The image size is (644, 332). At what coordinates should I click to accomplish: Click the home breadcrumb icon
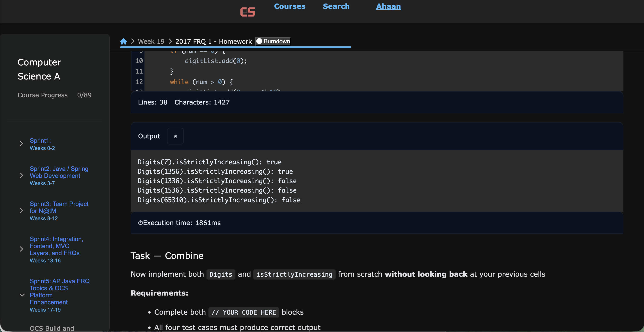tap(123, 41)
